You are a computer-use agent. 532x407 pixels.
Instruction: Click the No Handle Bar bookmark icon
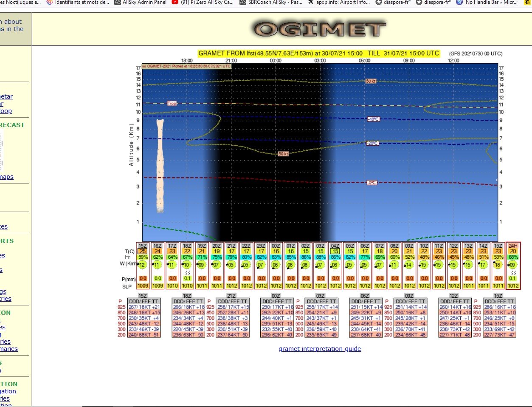click(x=459, y=2)
